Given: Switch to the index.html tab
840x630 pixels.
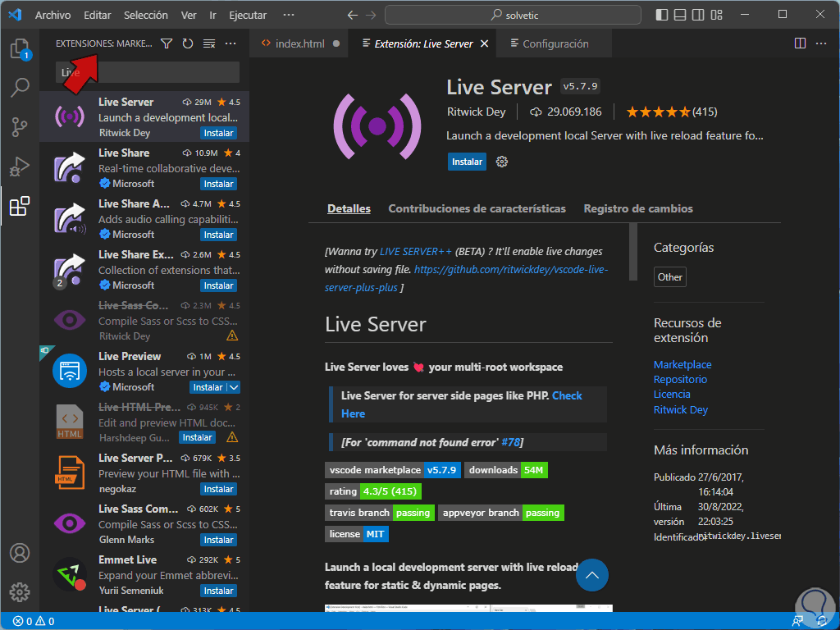Looking at the screenshot, I should (299, 43).
